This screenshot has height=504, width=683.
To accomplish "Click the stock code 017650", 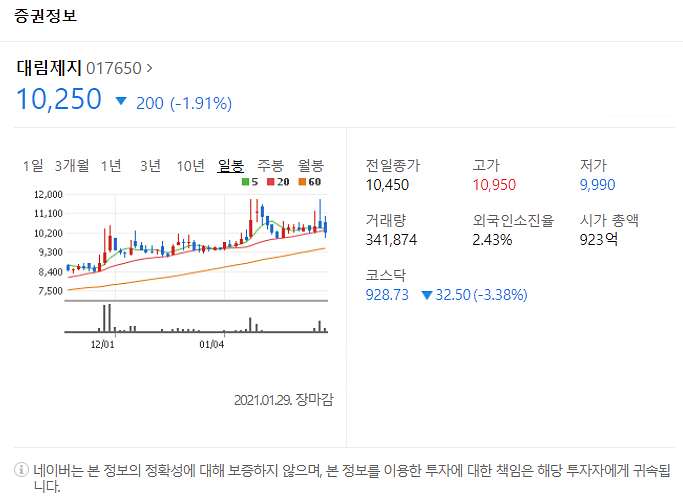I will (114, 68).
